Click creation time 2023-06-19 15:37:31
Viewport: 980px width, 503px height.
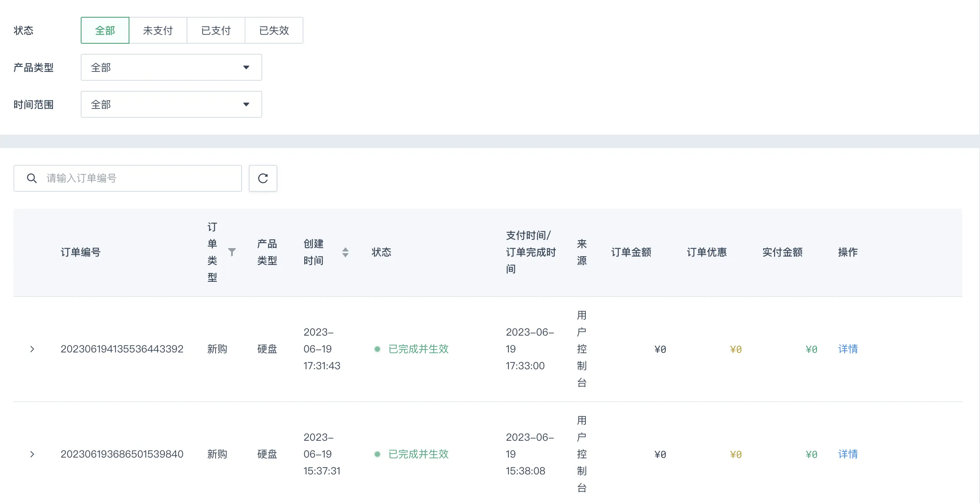322,454
